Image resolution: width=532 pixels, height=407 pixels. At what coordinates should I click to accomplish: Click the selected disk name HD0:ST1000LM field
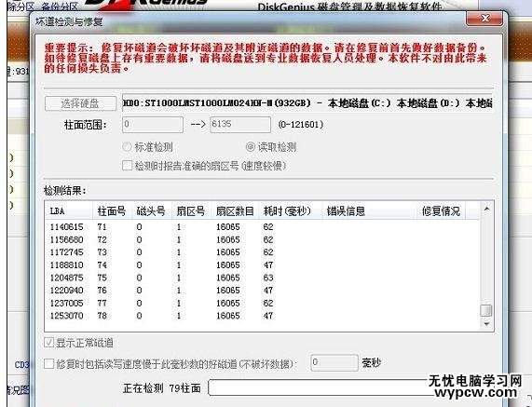tap(307, 102)
